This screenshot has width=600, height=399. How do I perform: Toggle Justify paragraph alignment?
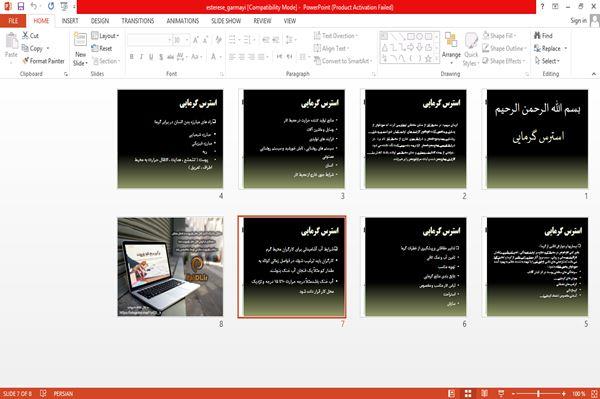261,57
